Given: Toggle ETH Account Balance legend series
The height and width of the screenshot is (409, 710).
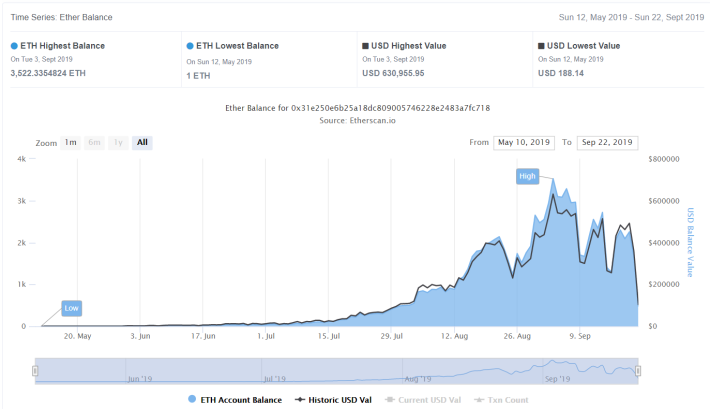Looking at the screenshot, I should 235,400.
